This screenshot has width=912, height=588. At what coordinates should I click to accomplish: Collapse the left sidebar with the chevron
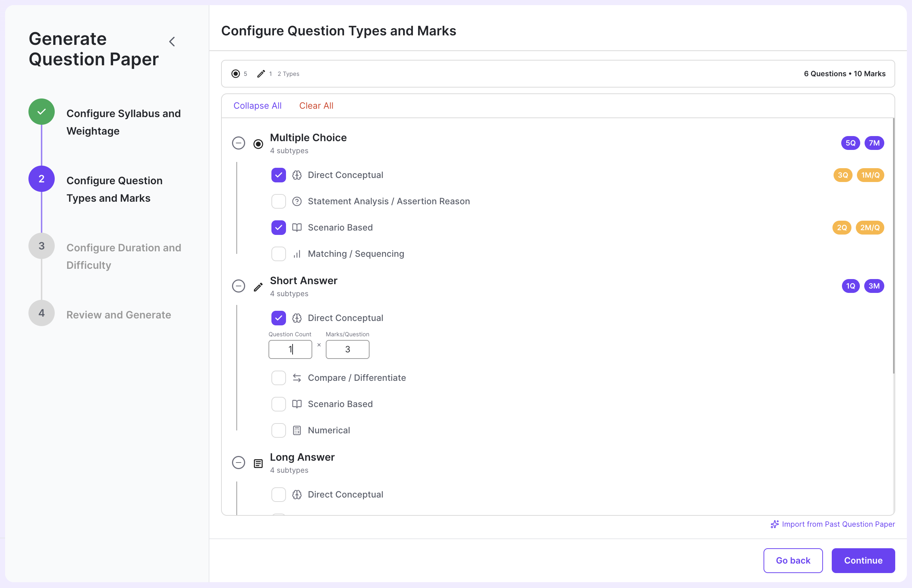point(172,41)
